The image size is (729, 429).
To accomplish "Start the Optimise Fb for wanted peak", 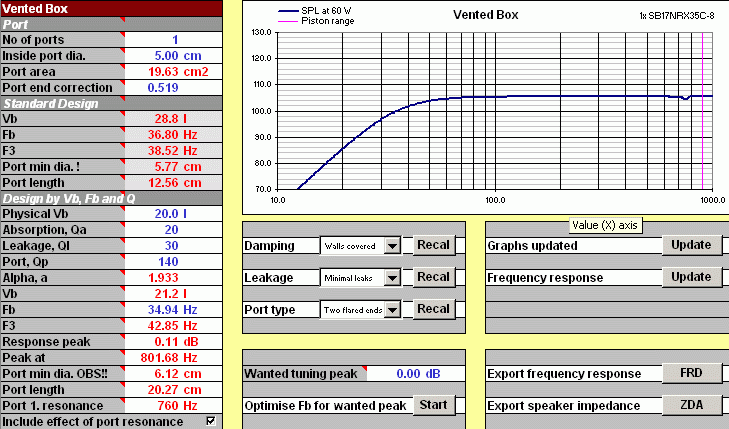I will click(x=433, y=405).
